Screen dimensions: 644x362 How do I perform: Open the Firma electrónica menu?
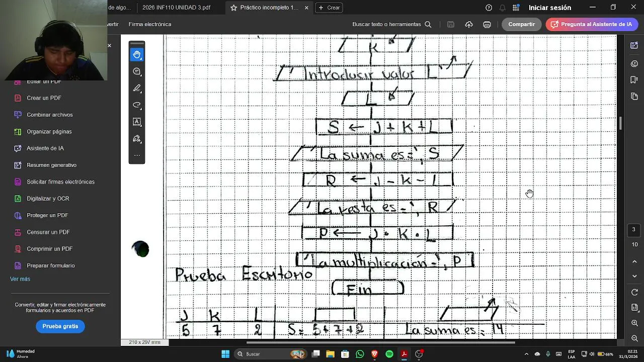click(150, 24)
